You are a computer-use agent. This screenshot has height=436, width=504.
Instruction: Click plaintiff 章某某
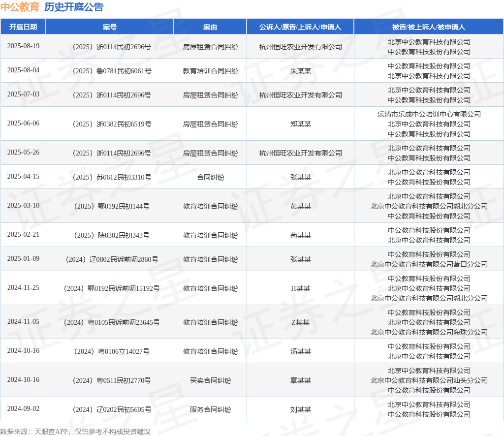(301, 380)
